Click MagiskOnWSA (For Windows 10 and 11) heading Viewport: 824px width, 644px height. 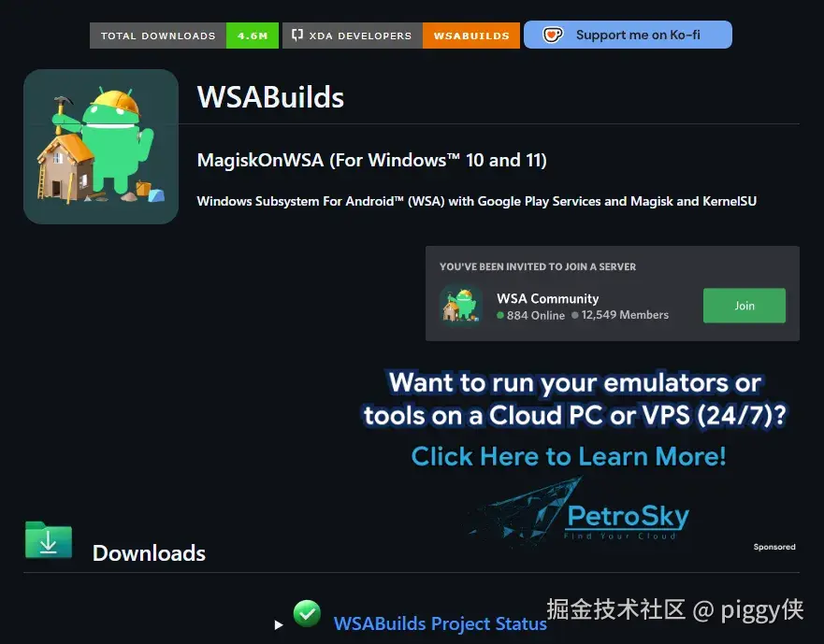[371, 160]
